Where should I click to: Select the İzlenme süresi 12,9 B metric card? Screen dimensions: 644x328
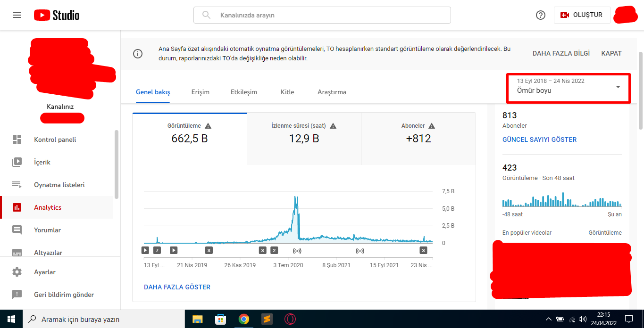tap(304, 139)
